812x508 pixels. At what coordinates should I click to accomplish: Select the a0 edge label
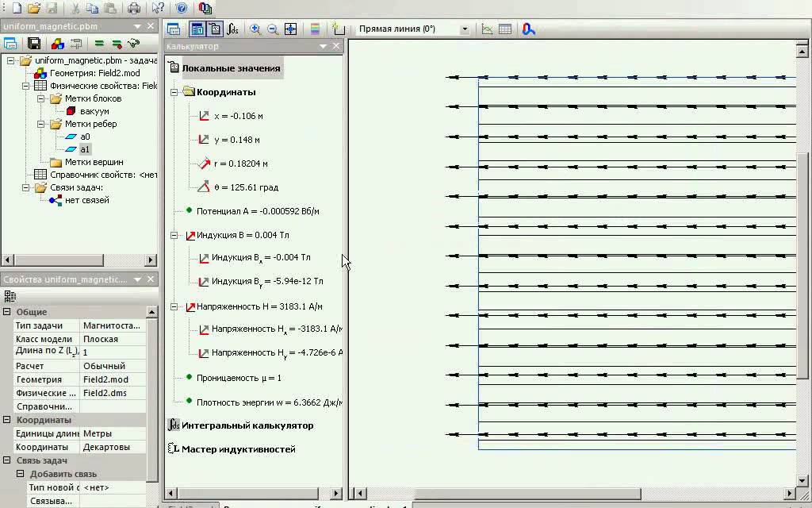pyautogui.click(x=85, y=137)
